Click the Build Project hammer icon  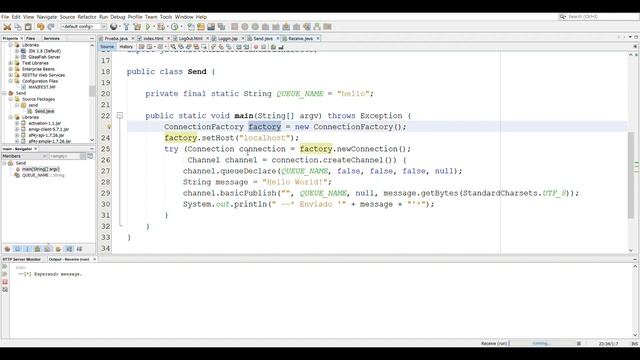click(x=126, y=27)
